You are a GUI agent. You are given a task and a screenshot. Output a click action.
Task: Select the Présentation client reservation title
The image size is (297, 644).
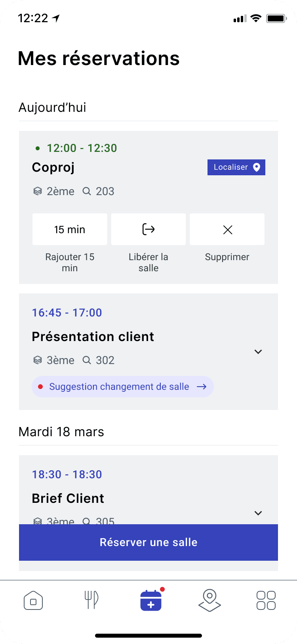coord(93,337)
